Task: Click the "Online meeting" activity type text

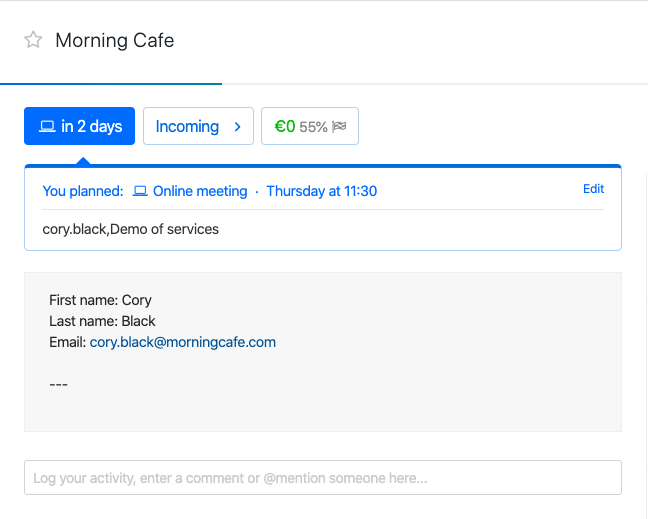Action: tap(199, 191)
